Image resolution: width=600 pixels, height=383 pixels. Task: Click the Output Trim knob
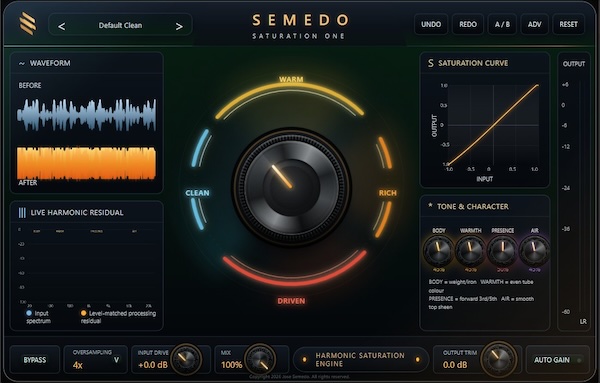pos(499,359)
